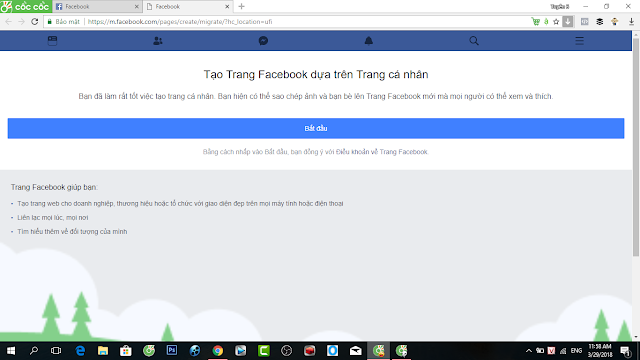Click the grey video extension icon
Viewport: 640px width, 360px height.
584,22
